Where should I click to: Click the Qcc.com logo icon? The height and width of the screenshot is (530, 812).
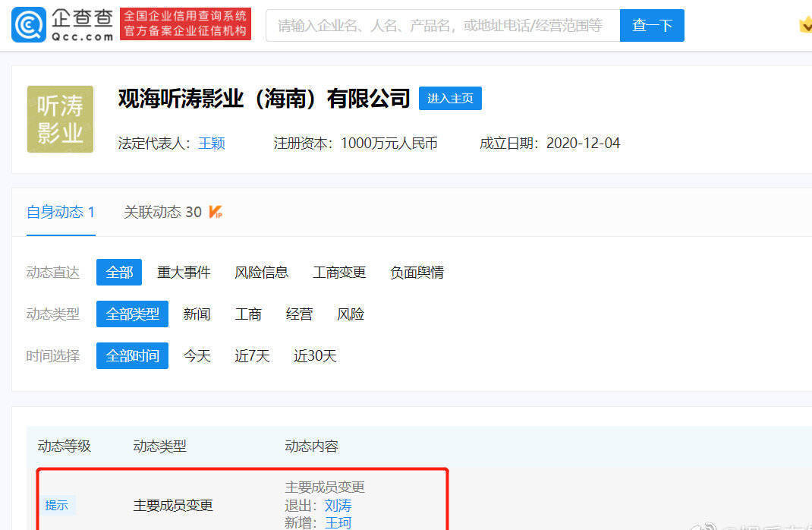coord(29,24)
